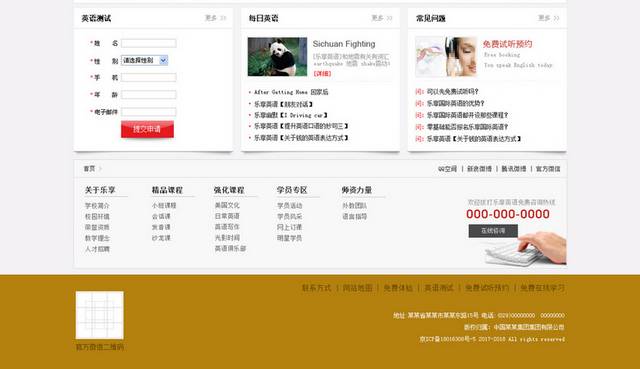
Task: Click 首页 breadcrumb link
Action: coord(89,169)
